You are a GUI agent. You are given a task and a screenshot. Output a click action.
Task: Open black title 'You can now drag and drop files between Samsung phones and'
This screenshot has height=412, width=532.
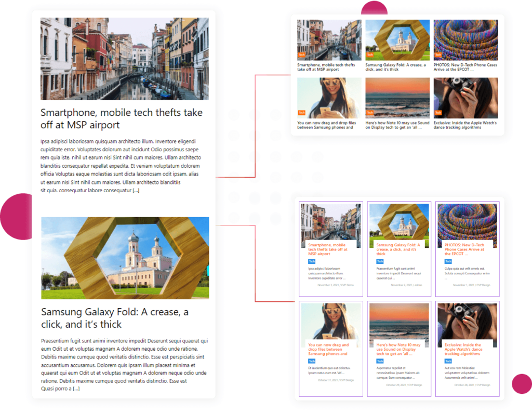tap(327, 125)
